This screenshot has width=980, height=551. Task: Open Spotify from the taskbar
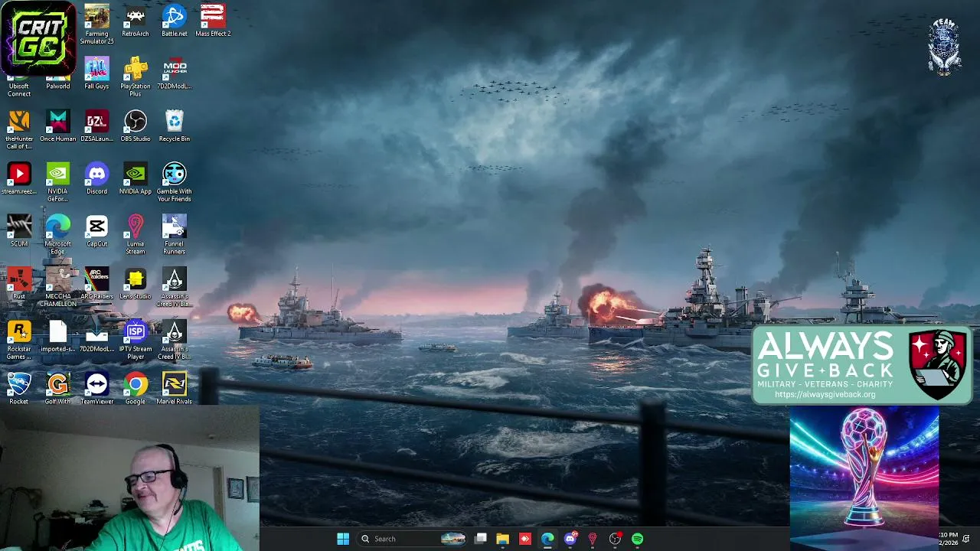point(637,539)
